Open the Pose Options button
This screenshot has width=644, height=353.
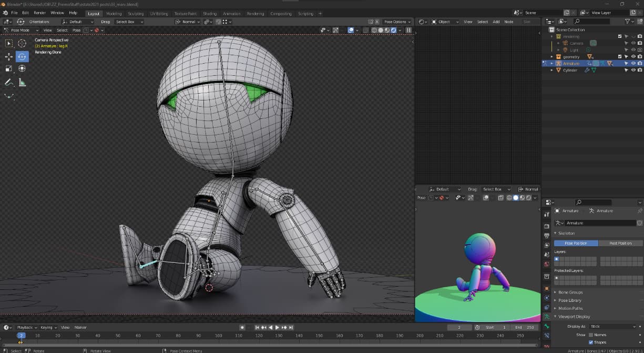tap(396, 22)
